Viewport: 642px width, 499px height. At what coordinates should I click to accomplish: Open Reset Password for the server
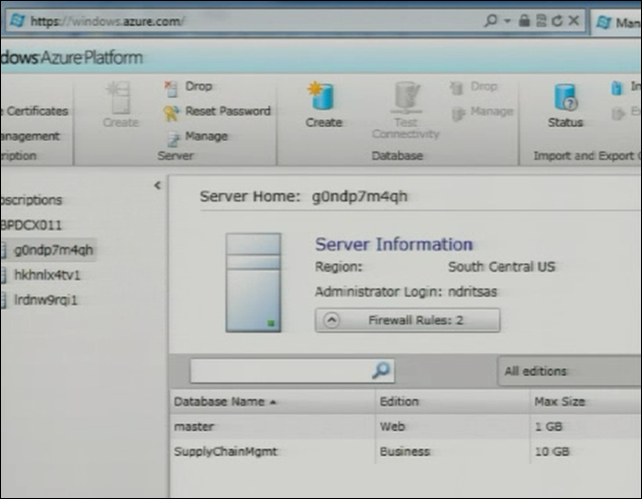pyautogui.click(x=217, y=112)
